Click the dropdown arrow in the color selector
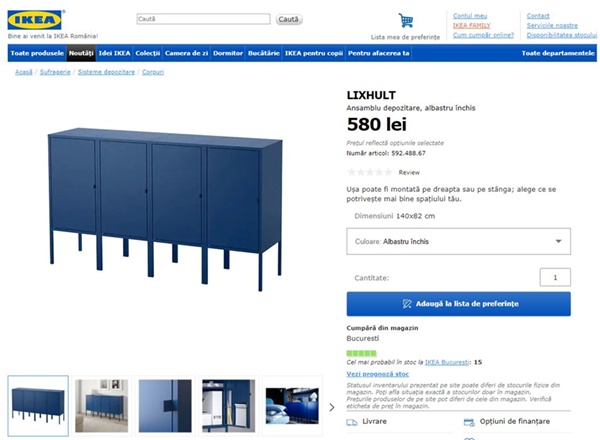Viewport: 600px width, 440px height. (558, 241)
